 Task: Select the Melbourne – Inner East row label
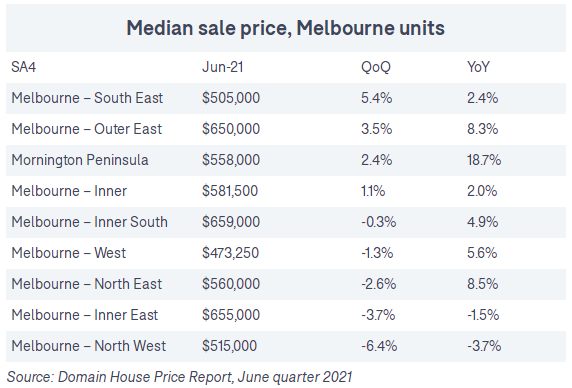click(85, 315)
